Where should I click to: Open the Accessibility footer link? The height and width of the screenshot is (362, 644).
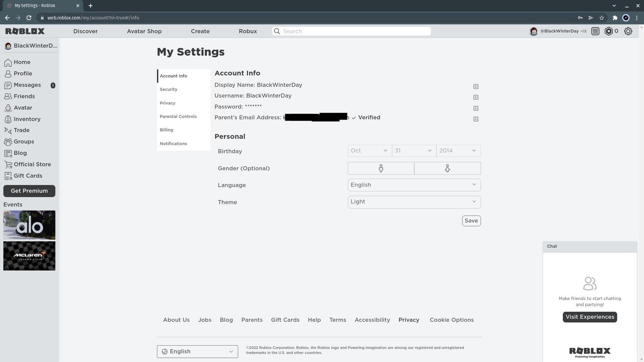click(372, 320)
